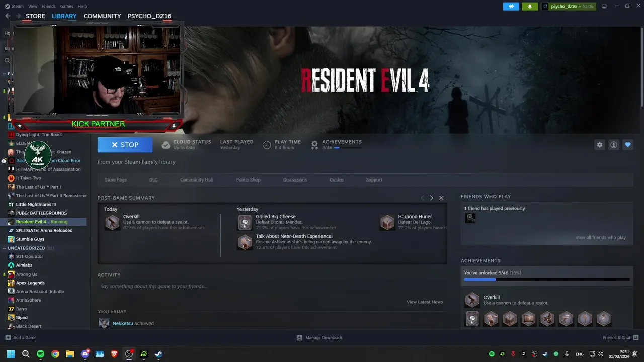This screenshot has height=362, width=644.
Task: Open Friends & Chat
Action: click(x=621, y=338)
